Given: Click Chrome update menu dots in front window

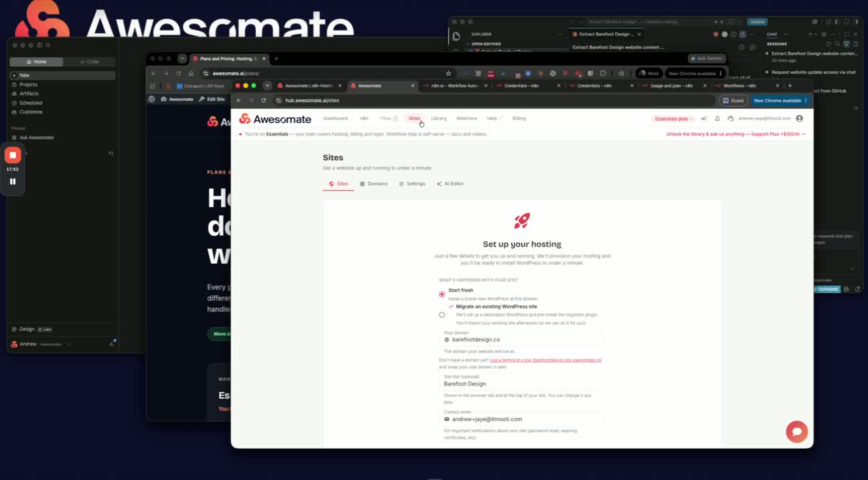Looking at the screenshot, I should tap(805, 101).
